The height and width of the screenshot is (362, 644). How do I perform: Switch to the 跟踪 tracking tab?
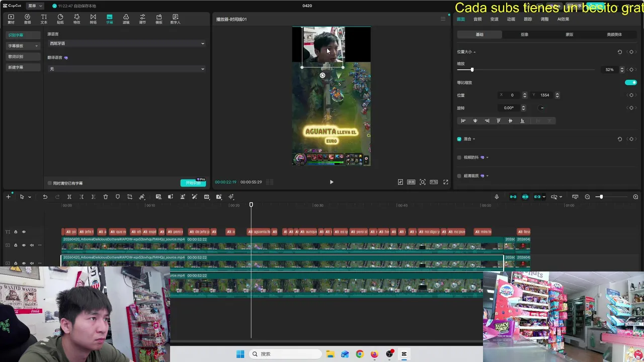[x=528, y=19]
